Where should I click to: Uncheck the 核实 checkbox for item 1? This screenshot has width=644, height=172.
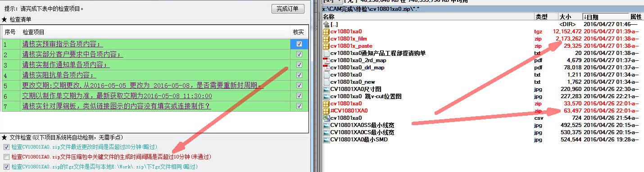pyautogui.click(x=299, y=44)
